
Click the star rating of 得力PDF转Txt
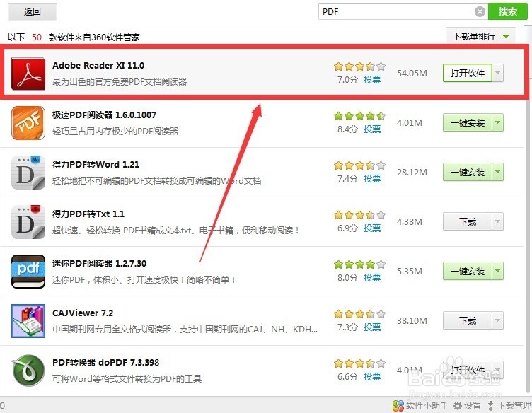(359, 215)
